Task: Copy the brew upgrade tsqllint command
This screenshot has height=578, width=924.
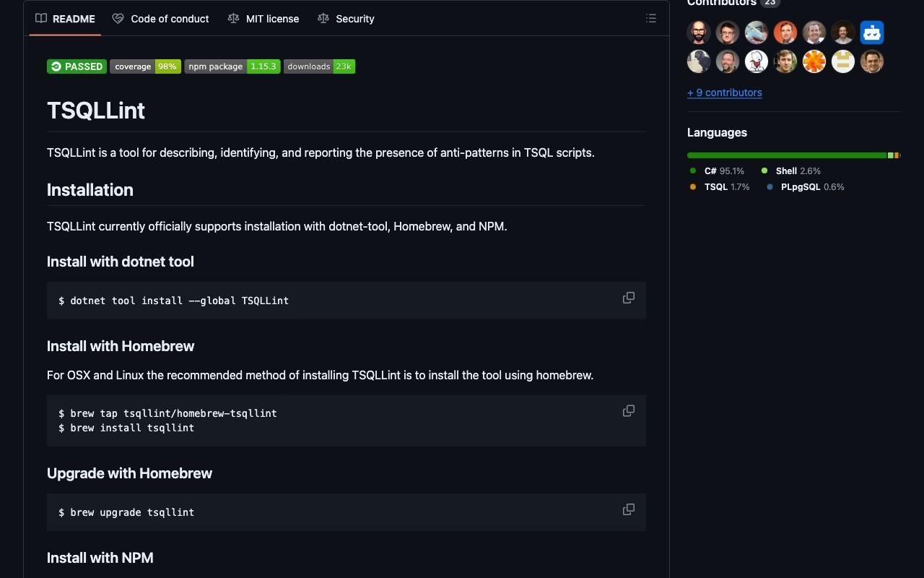Action: point(629,510)
